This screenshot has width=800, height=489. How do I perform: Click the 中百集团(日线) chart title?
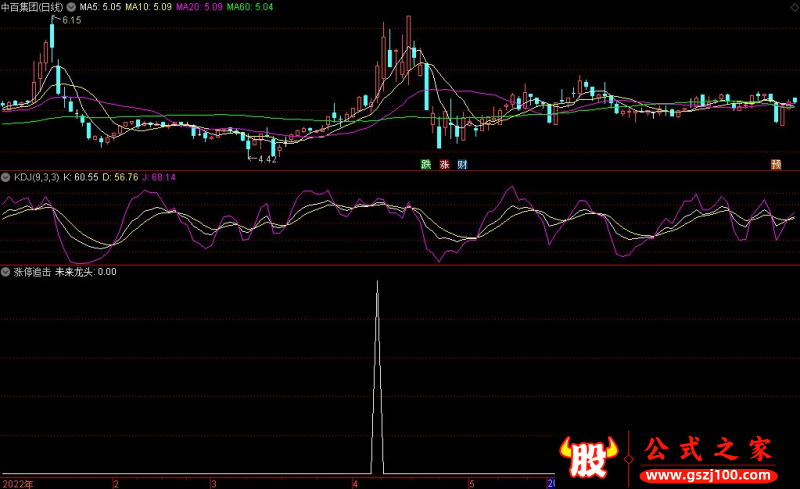click(x=32, y=6)
